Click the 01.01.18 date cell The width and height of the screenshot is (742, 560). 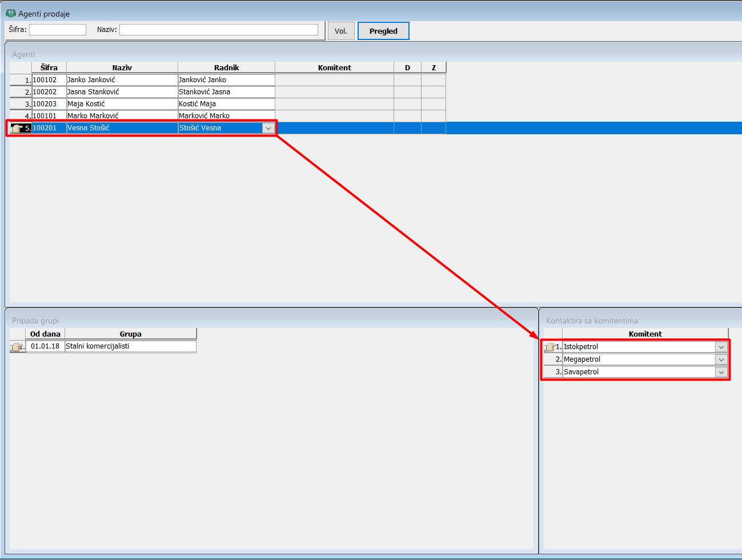point(46,346)
